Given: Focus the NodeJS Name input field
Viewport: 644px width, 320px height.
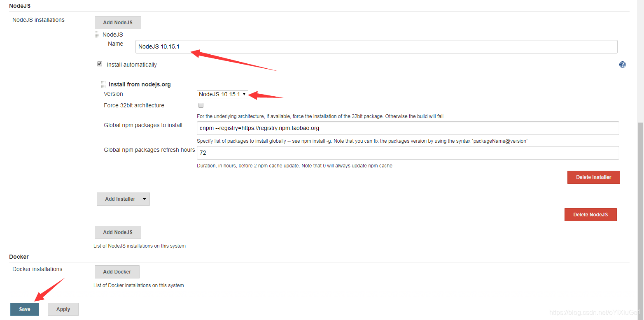Looking at the screenshot, I should click(376, 46).
